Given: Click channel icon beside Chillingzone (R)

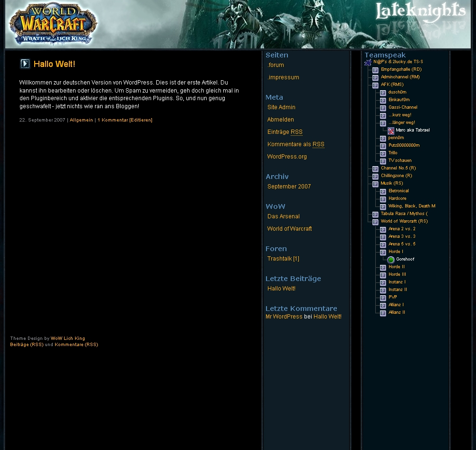Looking at the screenshot, I should click(x=375, y=176).
